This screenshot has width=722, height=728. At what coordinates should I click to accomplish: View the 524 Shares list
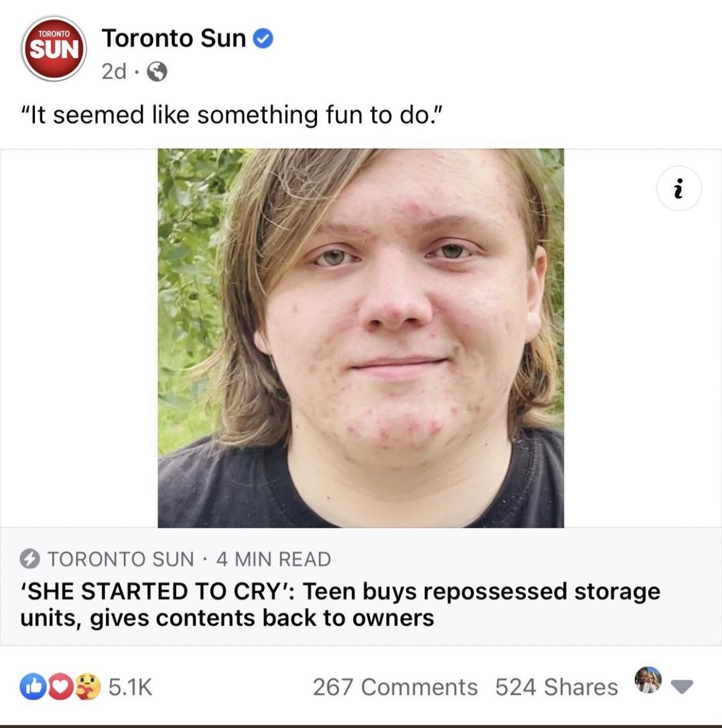[557, 687]
